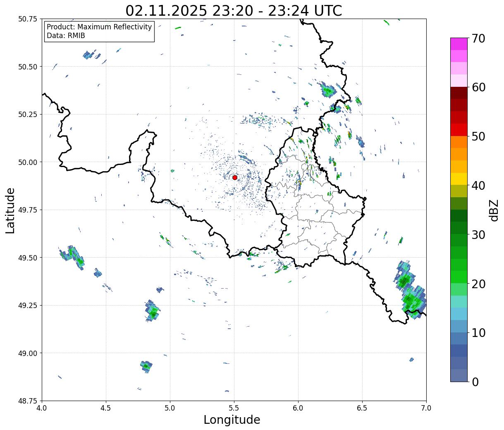Click the title "02.11.2025 23:20 - 23:24 UTC"
This screenshot has height=430, width=504.
(x=234, y=10)
